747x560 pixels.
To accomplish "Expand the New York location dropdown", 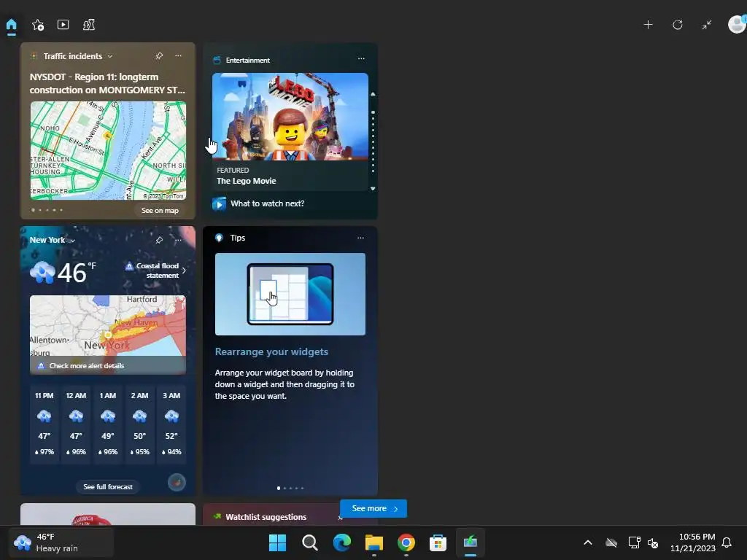I will tap(73, 241).
